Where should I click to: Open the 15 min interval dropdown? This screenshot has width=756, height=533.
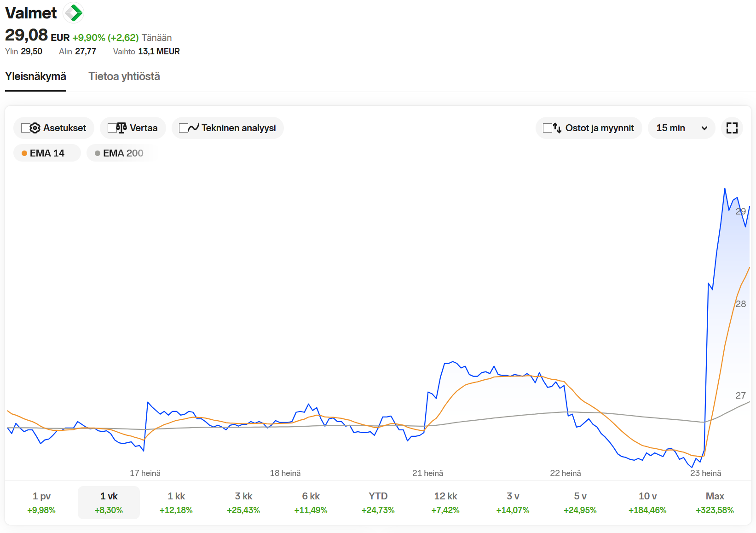coord(681,128)
